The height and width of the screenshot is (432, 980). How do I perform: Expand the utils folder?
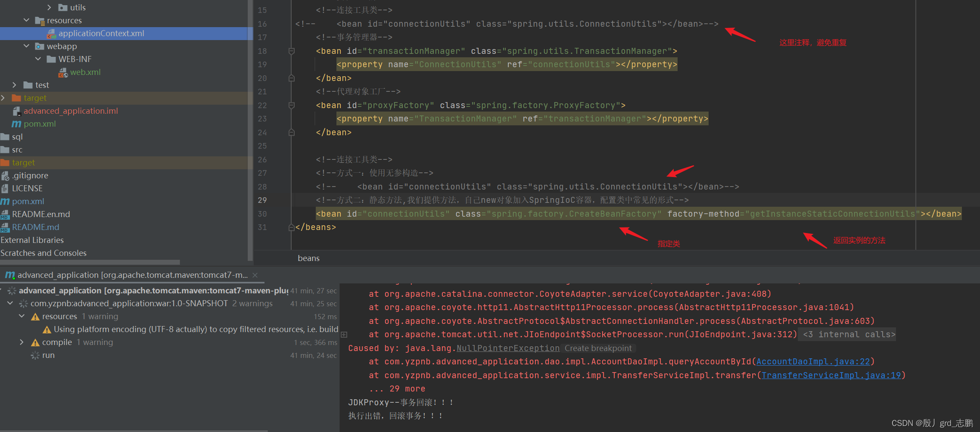(x=49, y=7)
